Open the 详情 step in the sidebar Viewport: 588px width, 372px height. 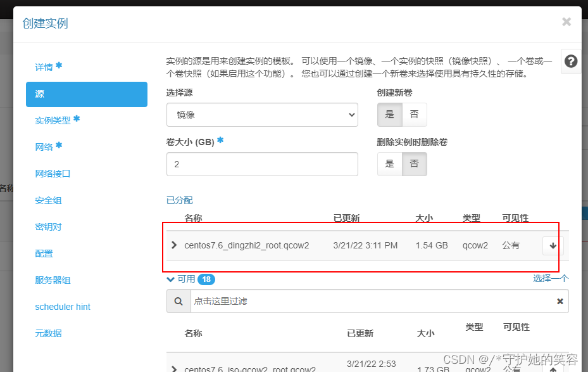click(44, 68)
